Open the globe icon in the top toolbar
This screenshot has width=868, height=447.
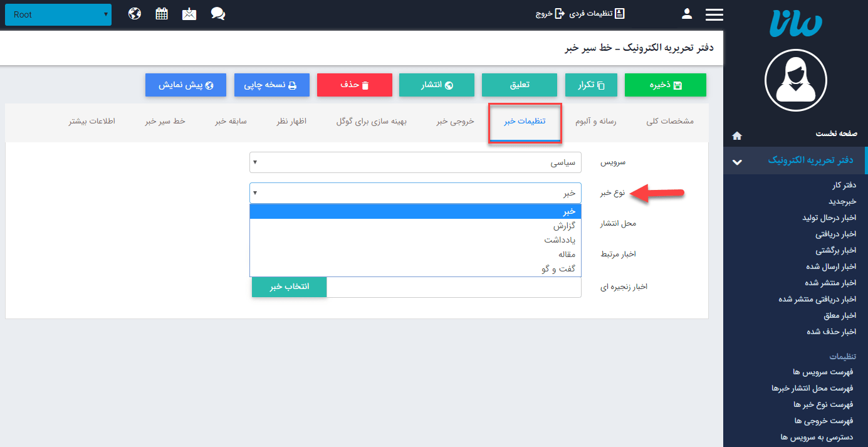[134, 13]
